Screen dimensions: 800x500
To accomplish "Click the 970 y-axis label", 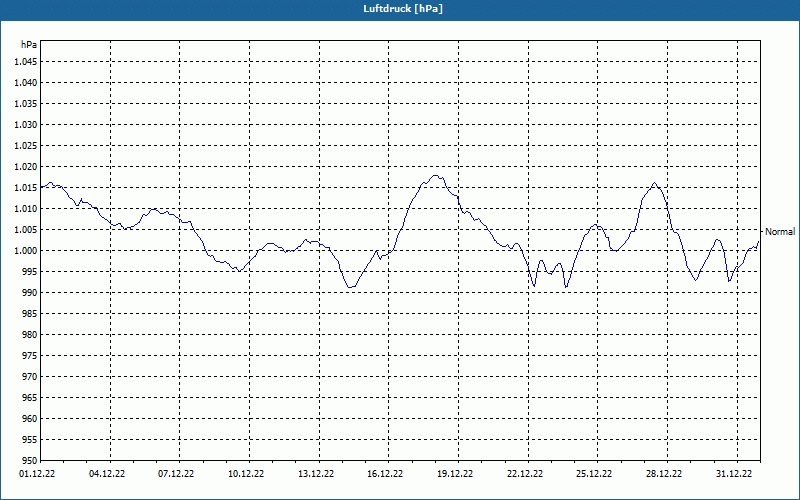I will 30,377.
